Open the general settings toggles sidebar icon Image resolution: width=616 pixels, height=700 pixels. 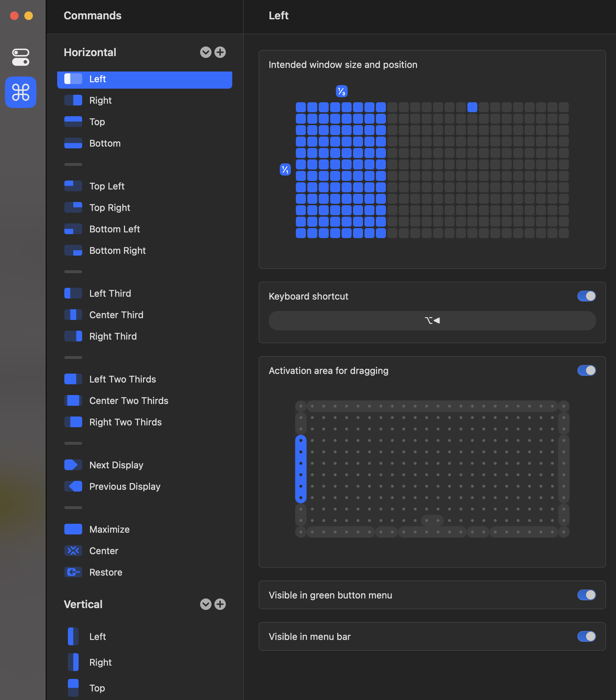(x=21, y=57)
